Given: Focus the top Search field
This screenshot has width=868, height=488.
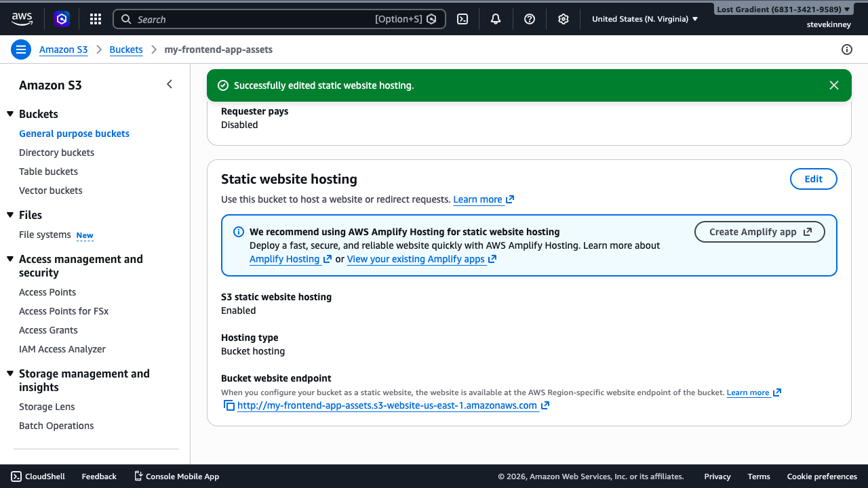Looking at the screenshot, I should click(x=279, y=19).
